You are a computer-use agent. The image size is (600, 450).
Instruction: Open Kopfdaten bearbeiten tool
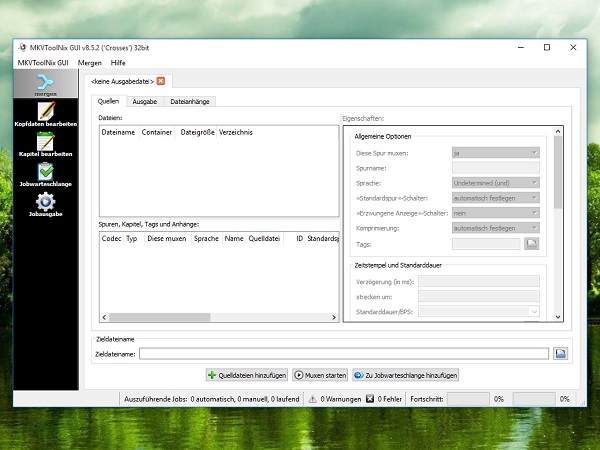45,116
